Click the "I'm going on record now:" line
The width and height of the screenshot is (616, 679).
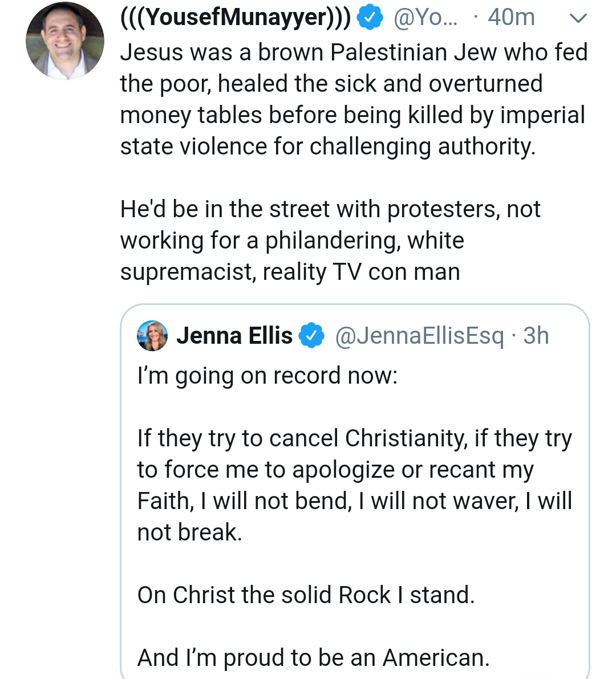(x=267, y=376)
